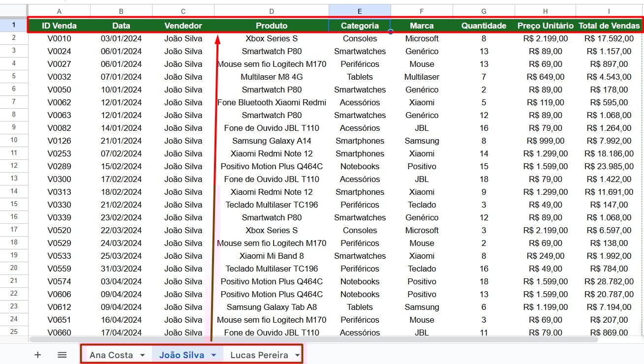Select the date cell 07/01/2024
Screen dimensions: 644x364
[x=122, y=77]
